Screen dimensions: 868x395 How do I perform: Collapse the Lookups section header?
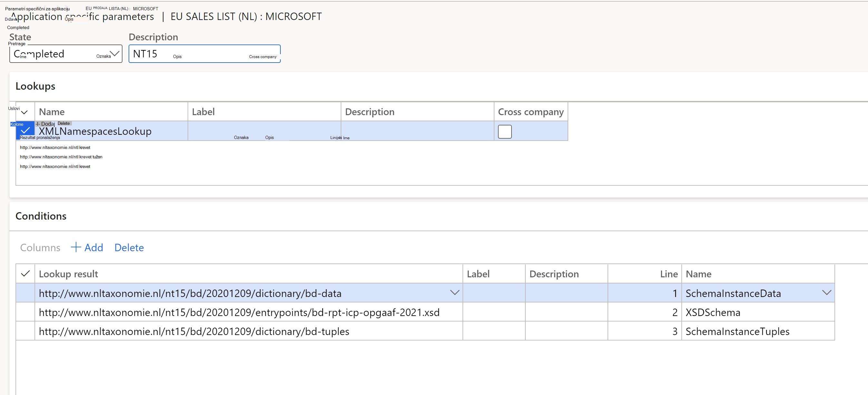(x=35, y=86)
